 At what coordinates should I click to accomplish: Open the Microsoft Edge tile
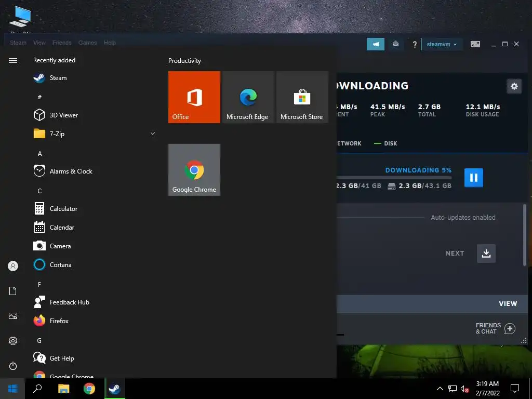pos(248,97)
